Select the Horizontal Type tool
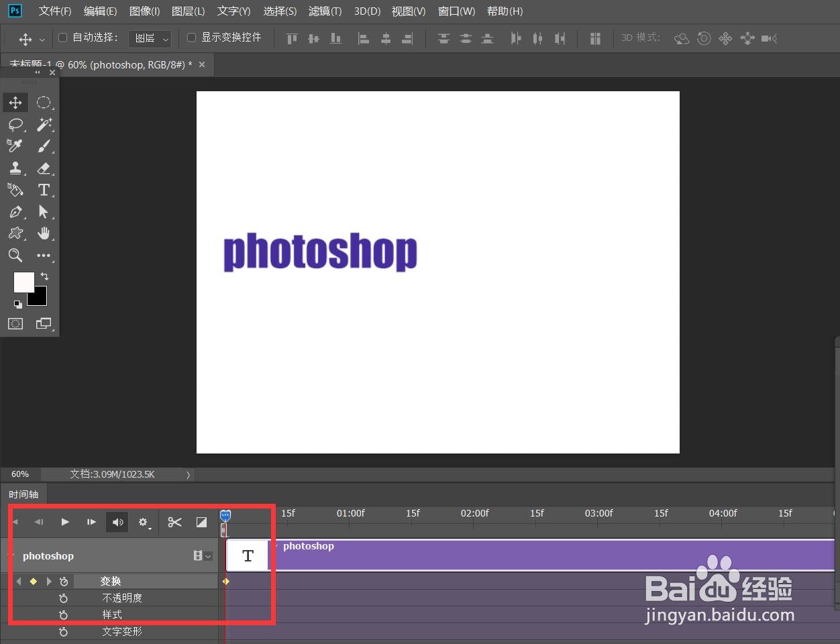The image size is (840, 644). (x=44, y=190)
